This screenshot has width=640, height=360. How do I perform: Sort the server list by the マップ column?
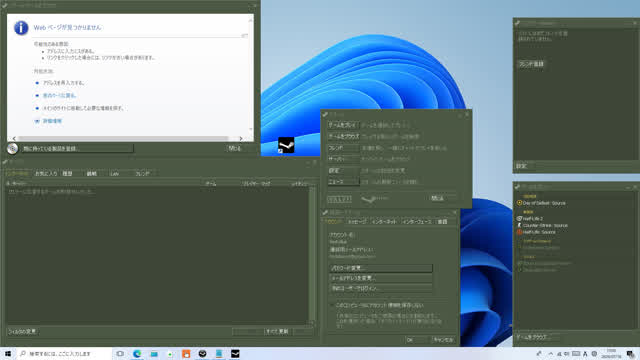pyautogui.click(x=266, y=184)
